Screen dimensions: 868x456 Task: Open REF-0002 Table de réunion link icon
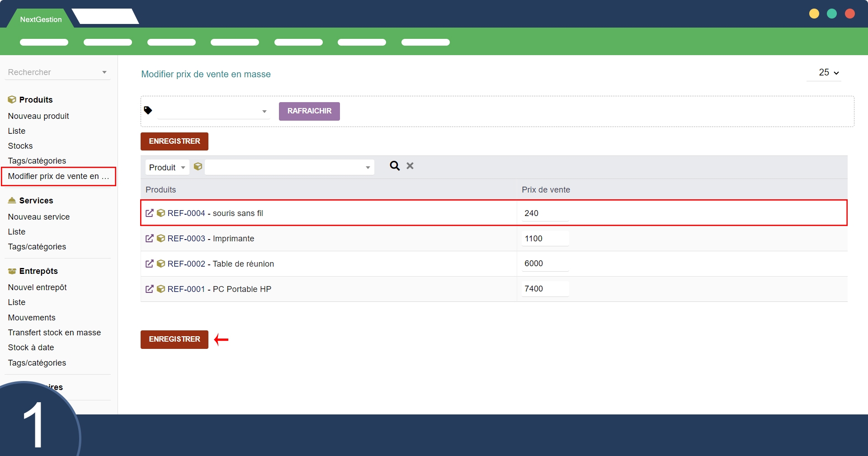pyautogui.click(x=150, y=263)
